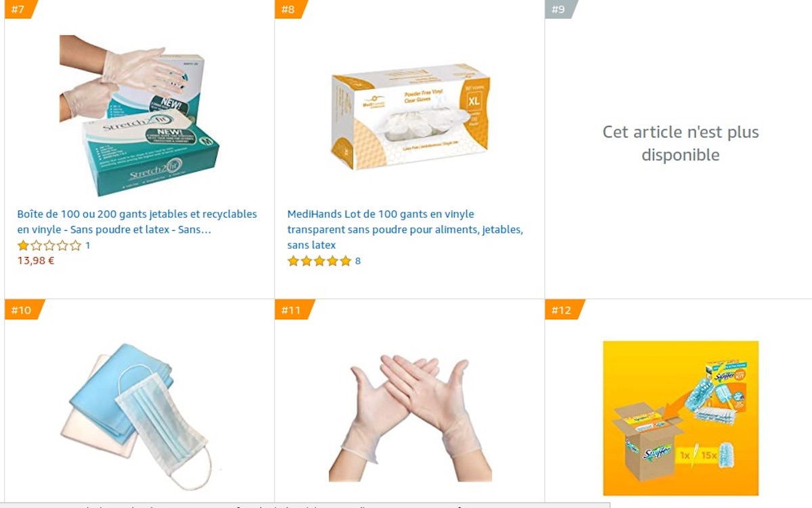Click the #12 rank badge
Viewport: 812px width, 508px height.
563,310
